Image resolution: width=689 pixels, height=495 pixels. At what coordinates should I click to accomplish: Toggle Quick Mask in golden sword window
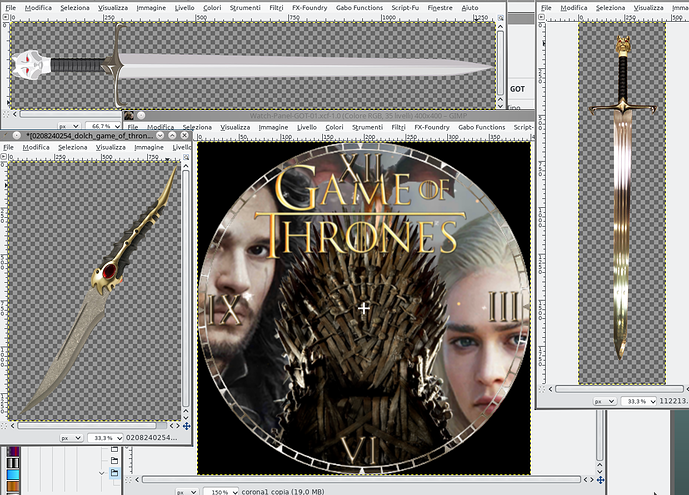tap(542, 389)
